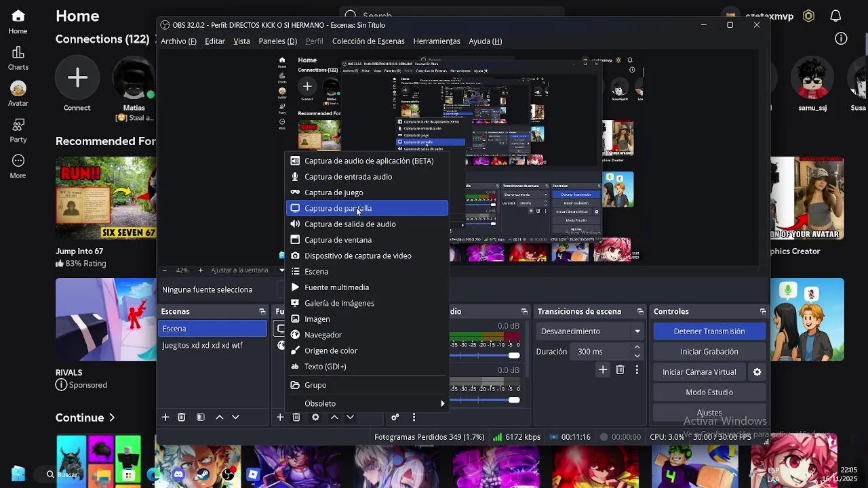Open Discord from the taskbar
Viewport: 868px width, 488px height.
pyautogui.click(x=178, y=474)
